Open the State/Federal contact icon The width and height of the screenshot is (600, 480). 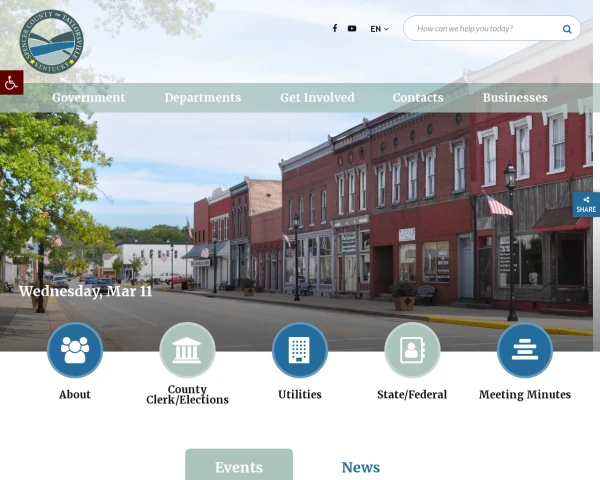pyautogui.click(x=412, y=350)
